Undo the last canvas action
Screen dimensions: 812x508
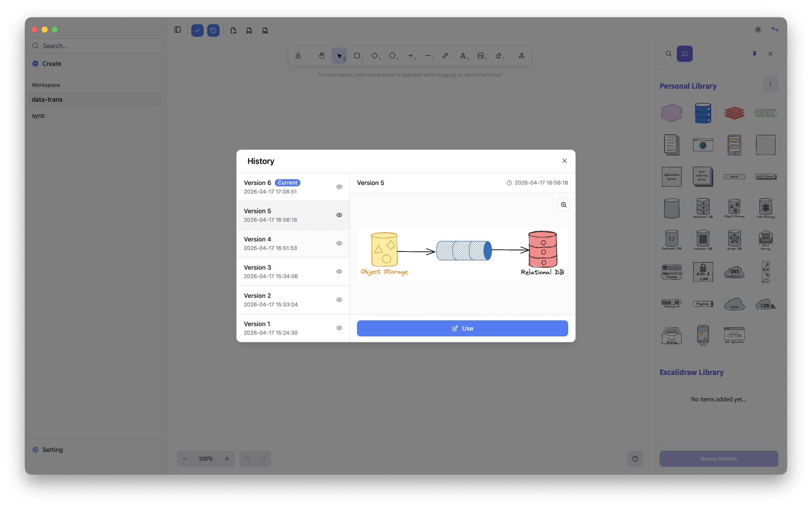pyautogui.click(x=247, y=459)
